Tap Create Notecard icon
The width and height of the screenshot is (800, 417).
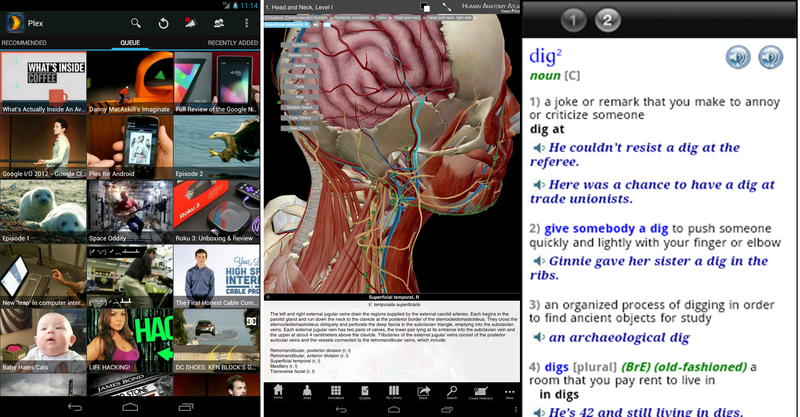pos(481,392)
